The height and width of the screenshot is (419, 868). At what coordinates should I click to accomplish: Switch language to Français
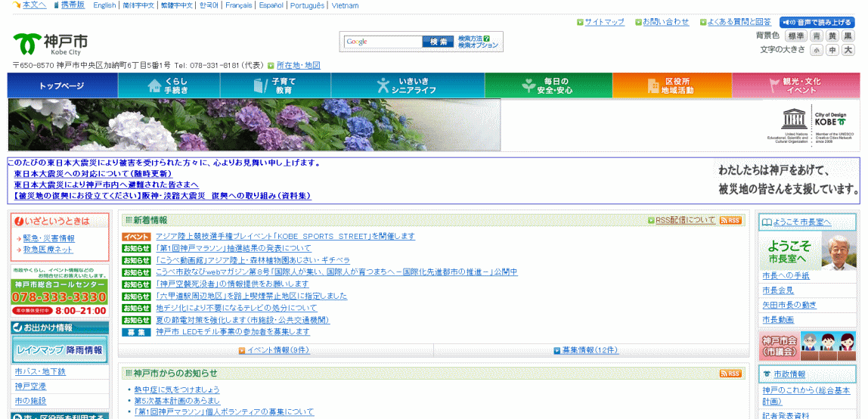(x=239, y=5)
